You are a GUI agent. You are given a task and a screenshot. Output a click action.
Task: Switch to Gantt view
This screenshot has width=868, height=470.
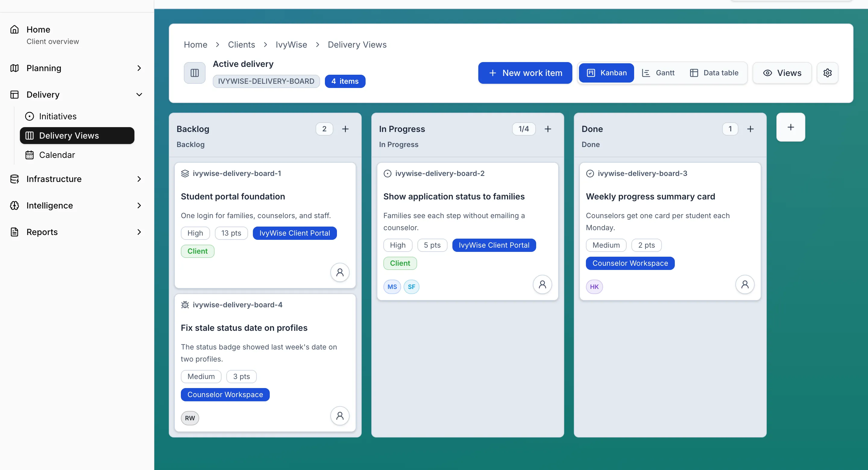658,73
